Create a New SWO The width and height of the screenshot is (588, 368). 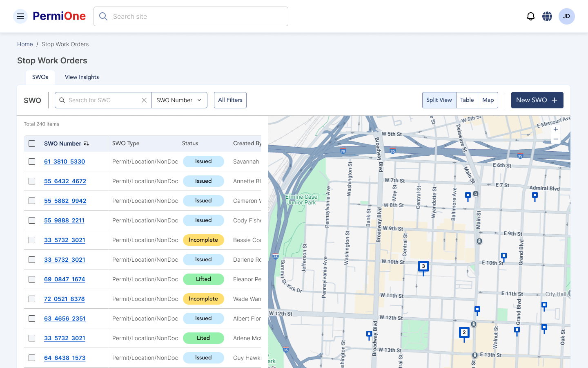tap(537, 100)
